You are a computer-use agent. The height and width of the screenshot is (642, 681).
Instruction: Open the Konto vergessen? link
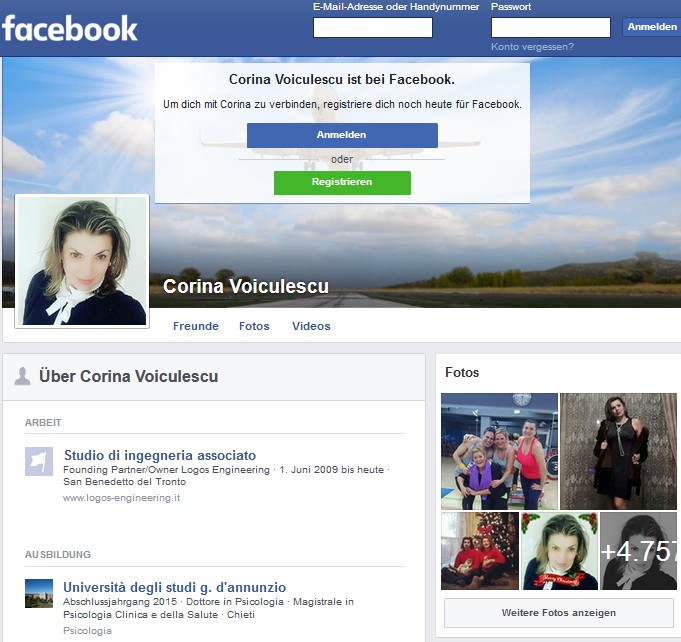point(532,47)
